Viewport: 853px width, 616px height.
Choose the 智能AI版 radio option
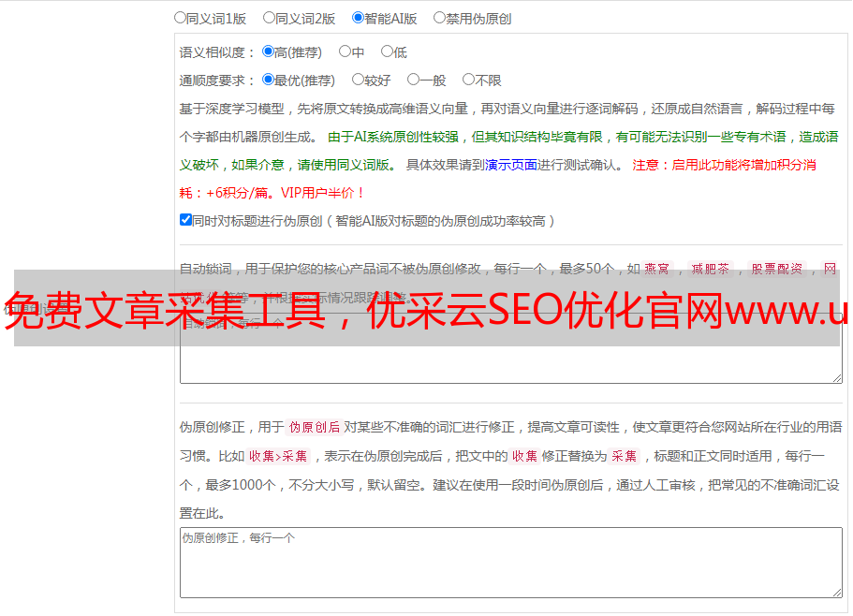pyautogui.click(x=358, y=18)
